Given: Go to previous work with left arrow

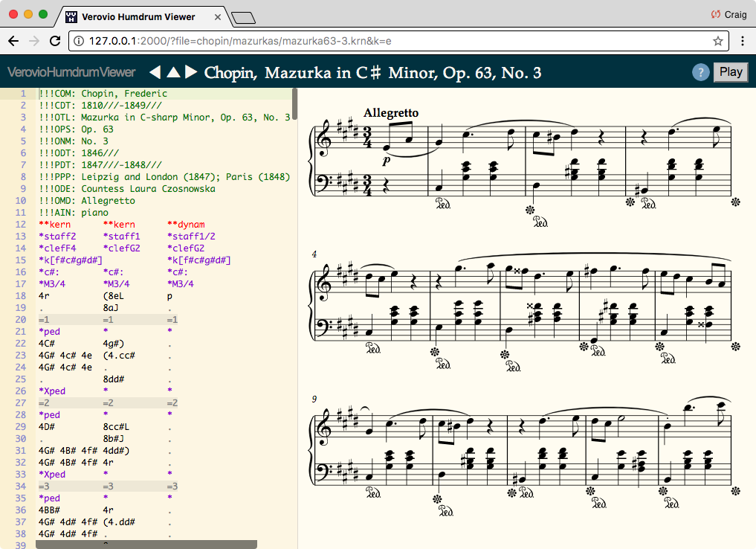Looking at the screenshot, I should pos(155,72).
